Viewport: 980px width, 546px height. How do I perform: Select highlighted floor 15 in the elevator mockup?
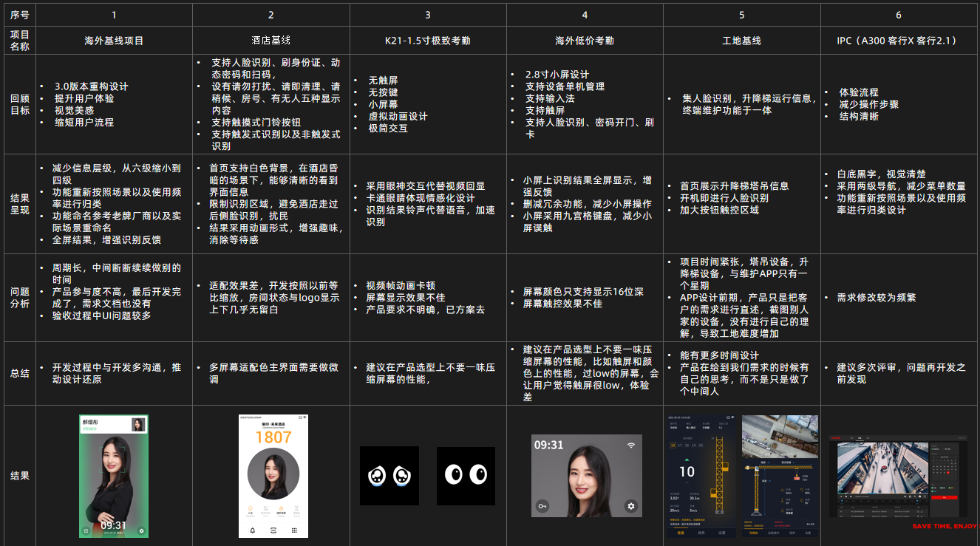[673, 446]
